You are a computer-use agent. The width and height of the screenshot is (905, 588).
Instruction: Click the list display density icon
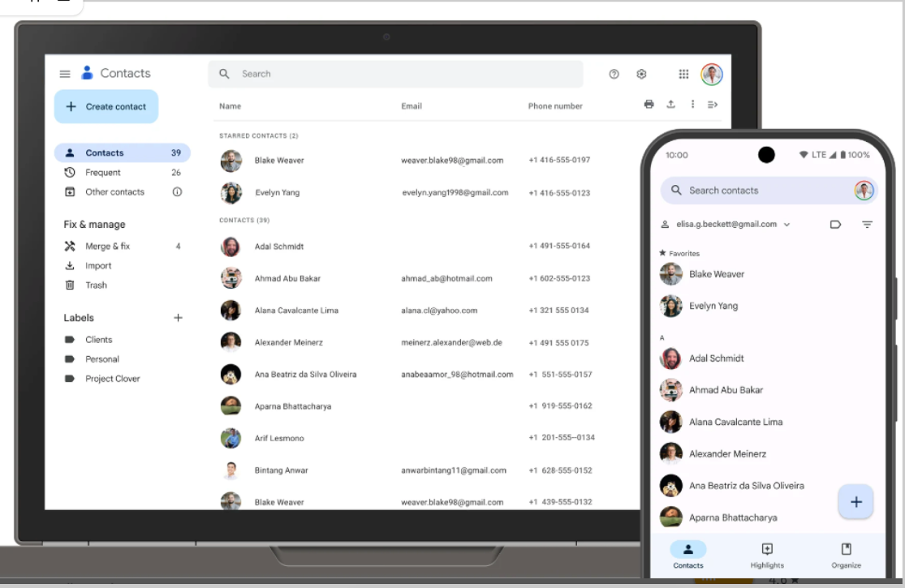click(713, 105)
